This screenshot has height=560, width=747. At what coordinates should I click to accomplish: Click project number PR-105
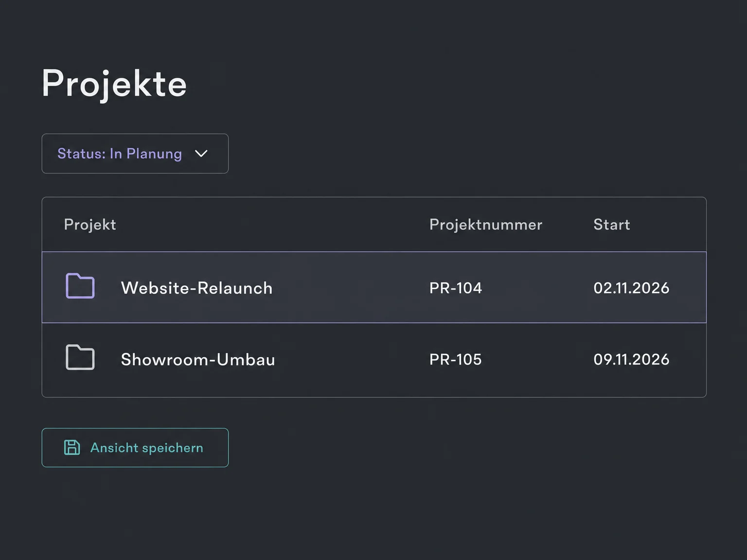pos(456,359)
